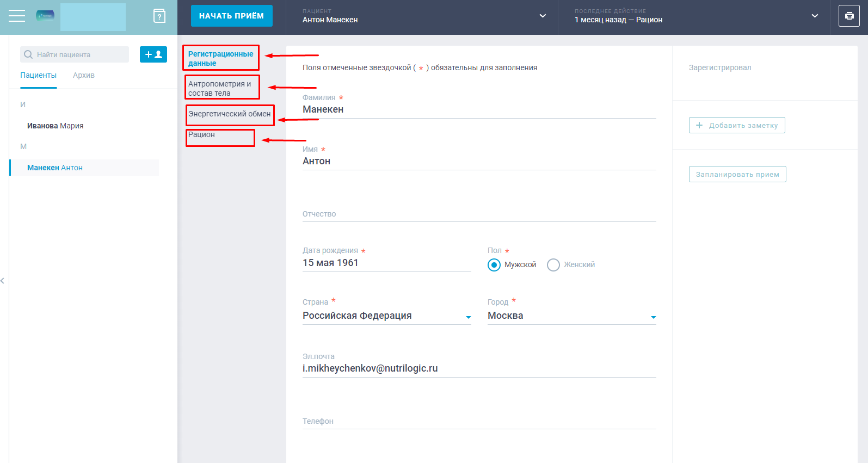Select the Мужской gender radio button
The image size is (868, 463).
[x=494, y=265]
